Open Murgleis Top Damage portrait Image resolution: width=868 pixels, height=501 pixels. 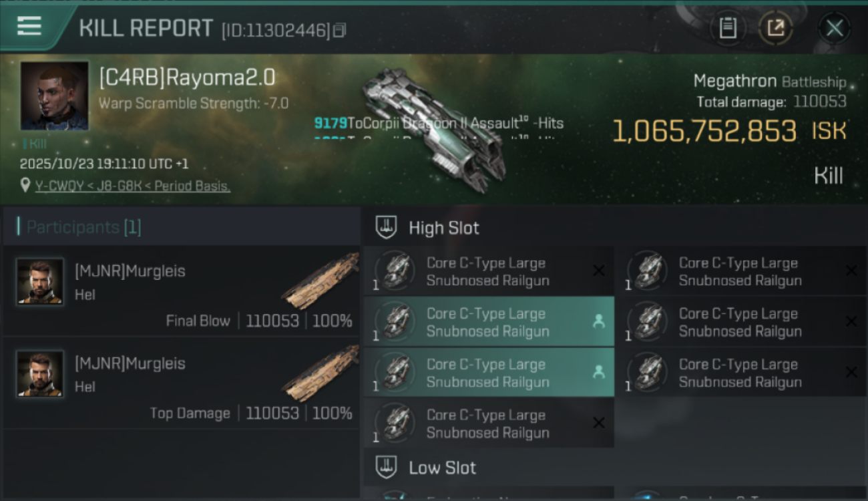(40, 373)
